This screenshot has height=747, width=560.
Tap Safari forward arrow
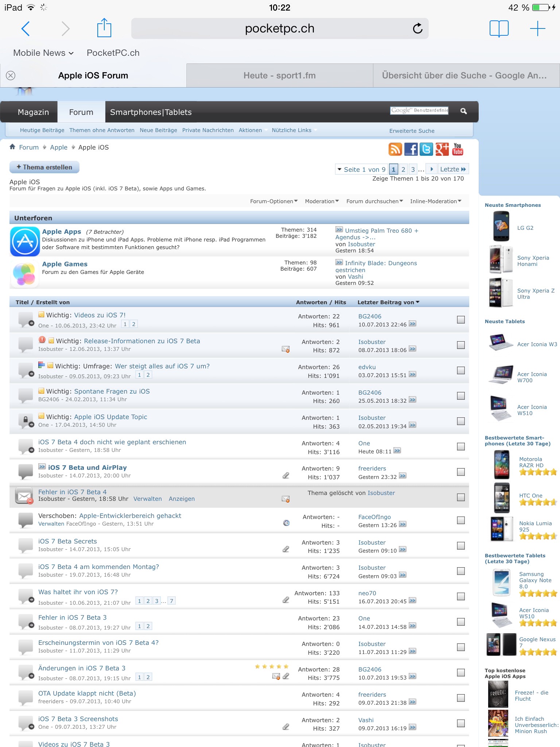[65, 28]
